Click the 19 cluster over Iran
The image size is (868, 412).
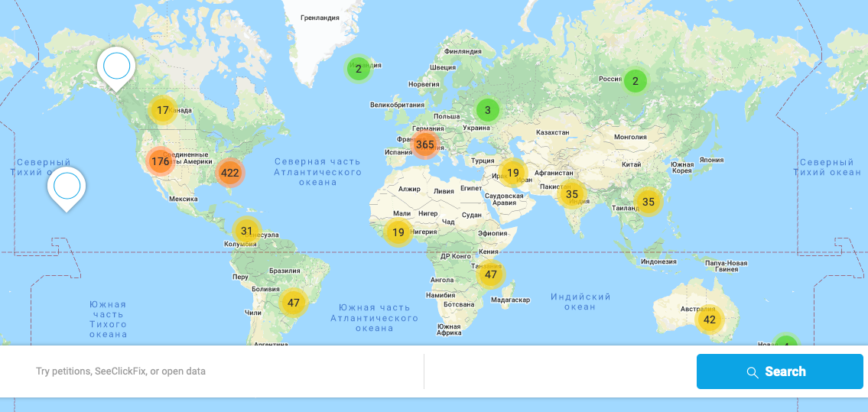pyautogui.click(x=513, y=173)
